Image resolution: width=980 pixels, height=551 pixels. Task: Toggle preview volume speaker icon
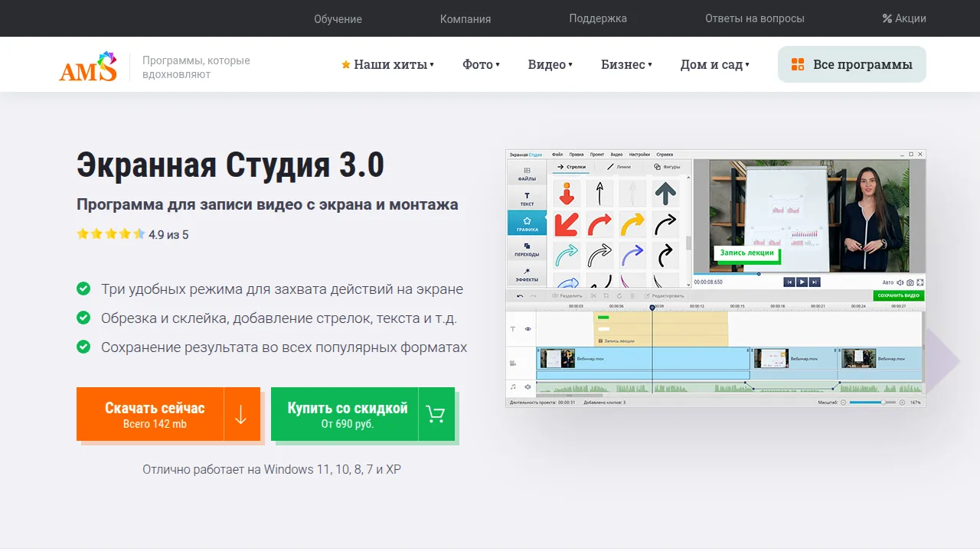click(x=900, y=282)
